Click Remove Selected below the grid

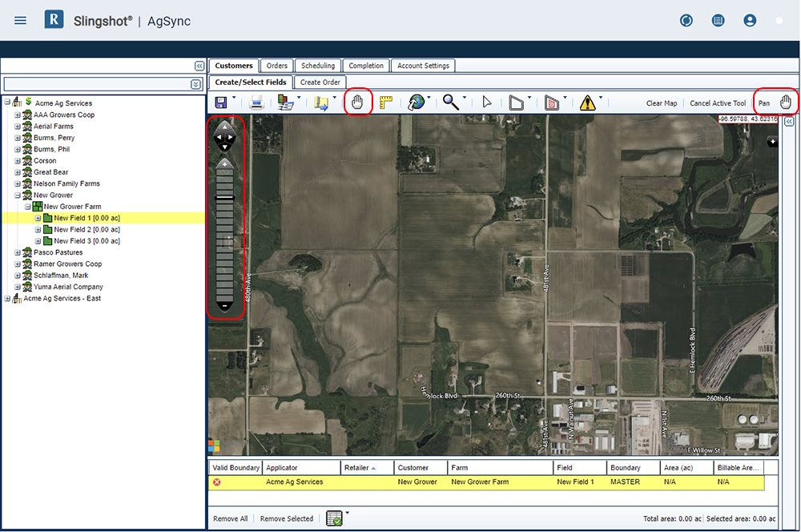coord(287,518)
